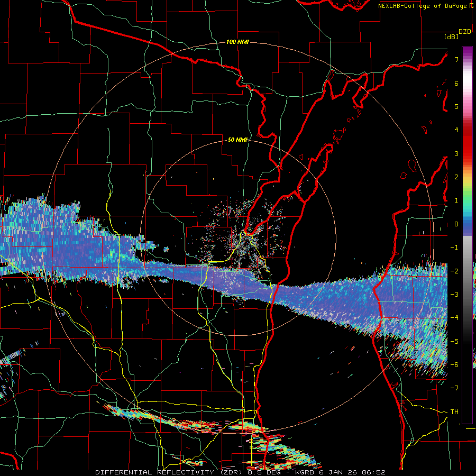The height and width of the screenshot is (476, 476).
Task: Click "(ZDR)" in the bottom caption
Action: [x=231, y=472]
